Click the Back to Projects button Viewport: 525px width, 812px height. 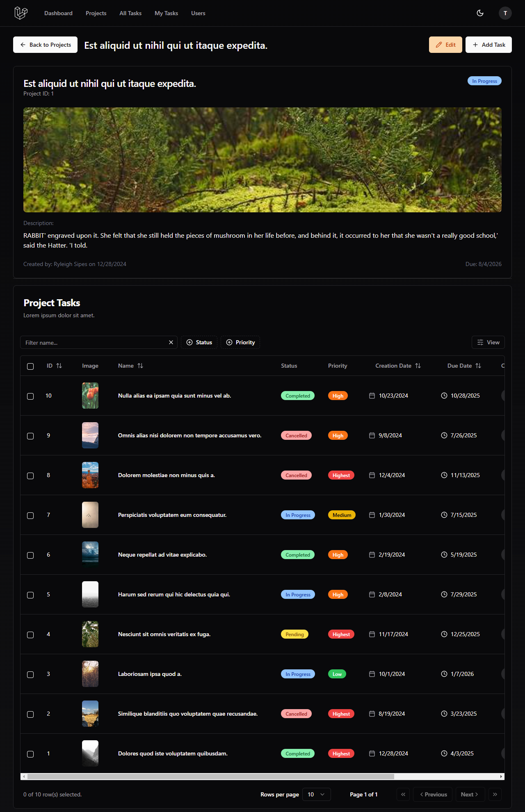[x=45, y=45]
